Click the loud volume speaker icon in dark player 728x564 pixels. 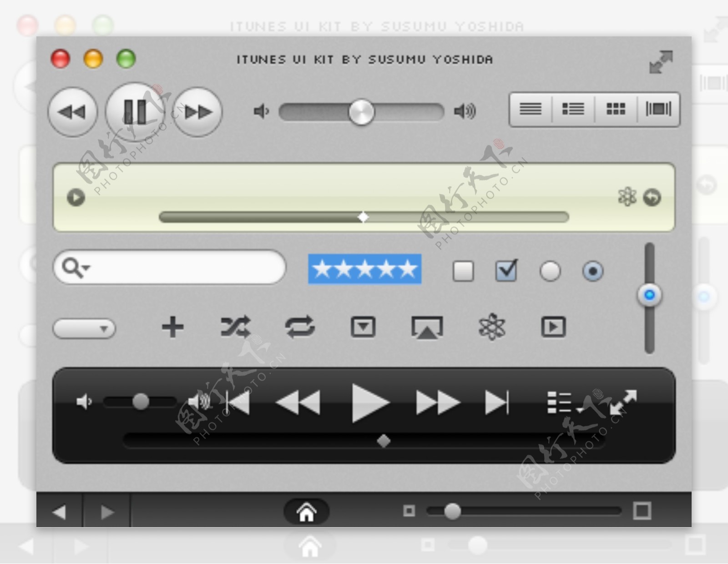point(199,402)
